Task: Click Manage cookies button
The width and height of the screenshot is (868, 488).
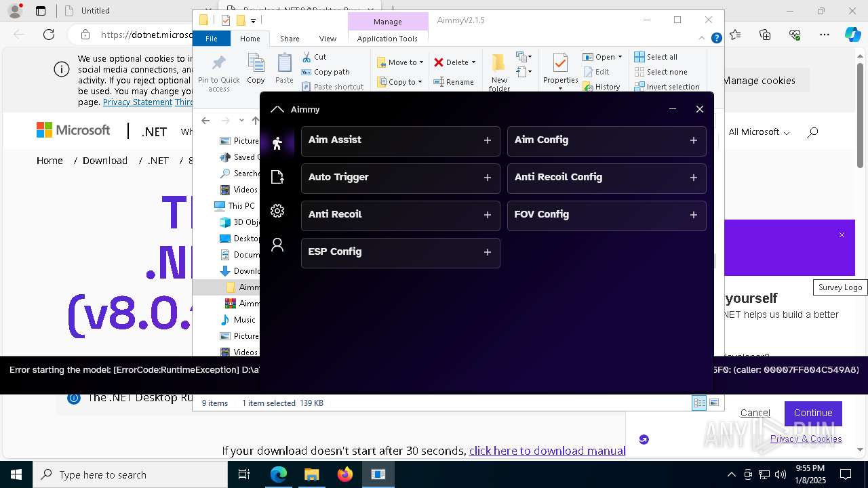Action: (759, 81)
